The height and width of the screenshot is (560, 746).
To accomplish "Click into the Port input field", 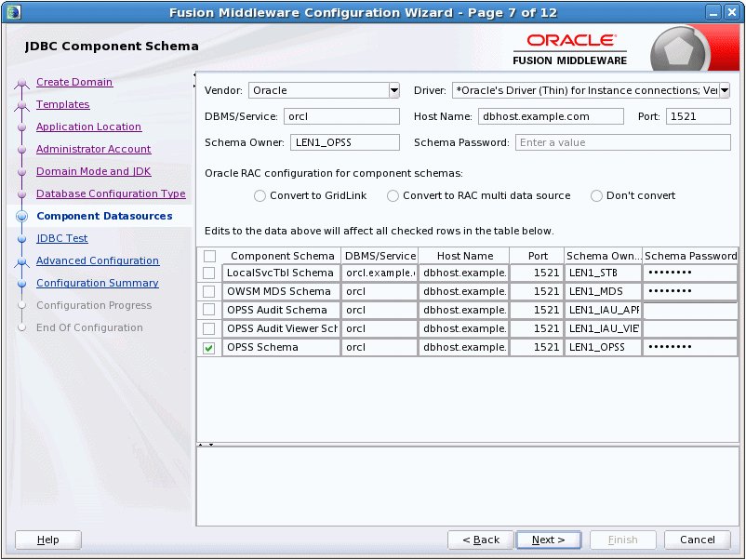I will (x=698, y=116).
